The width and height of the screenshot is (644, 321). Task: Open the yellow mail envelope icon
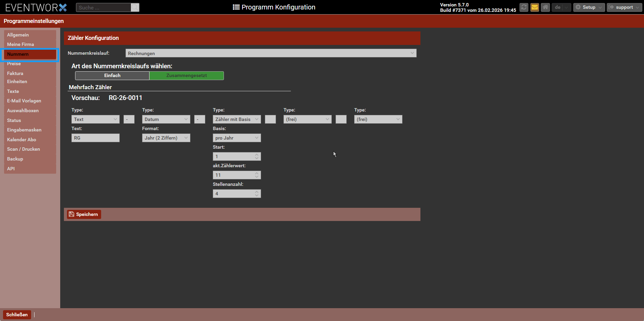coord(534,7)
